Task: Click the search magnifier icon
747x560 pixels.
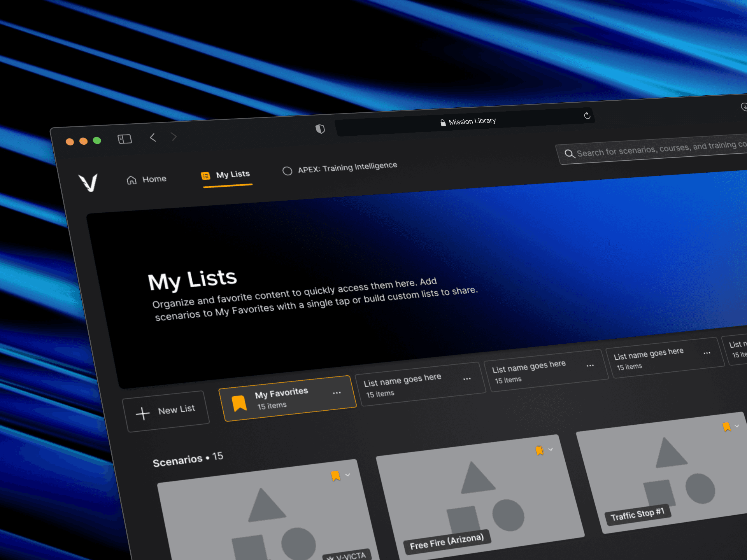Action: (x=570, y=154)
